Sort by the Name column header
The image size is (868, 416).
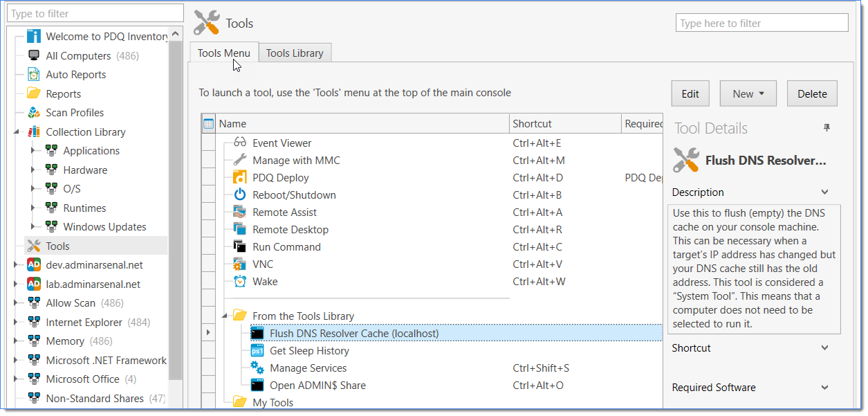362,124
